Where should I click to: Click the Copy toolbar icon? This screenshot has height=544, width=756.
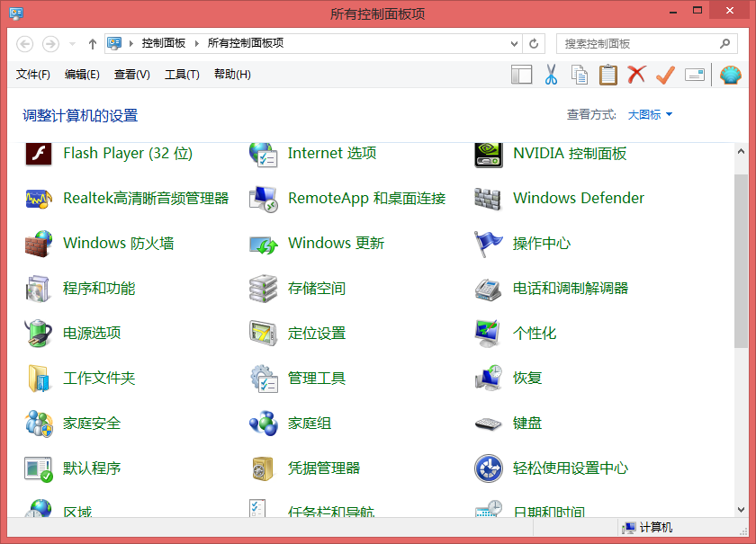(579, 75)
